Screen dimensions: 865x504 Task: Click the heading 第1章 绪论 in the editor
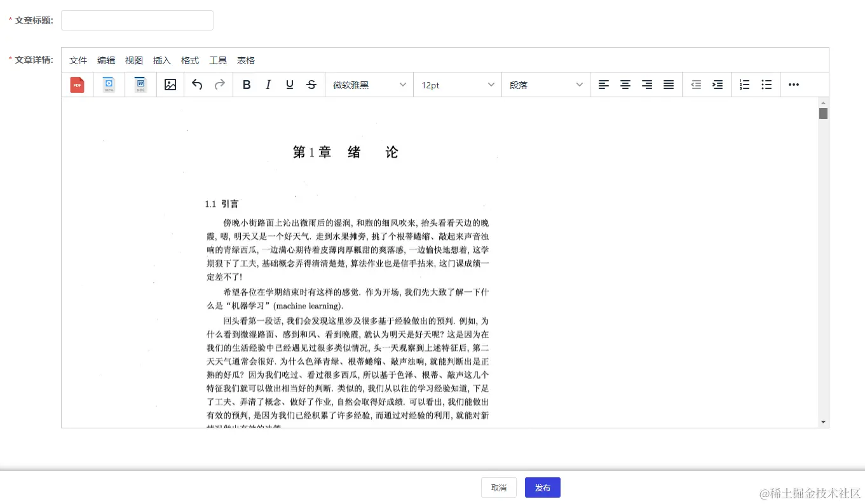pyautogui.click(x=346, y=153)
